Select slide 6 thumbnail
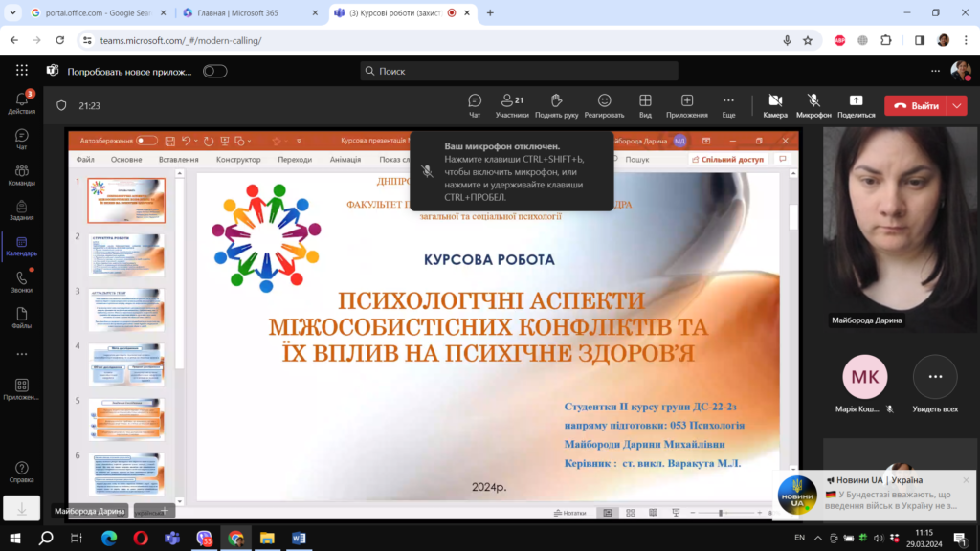 (x=126, y=474)
